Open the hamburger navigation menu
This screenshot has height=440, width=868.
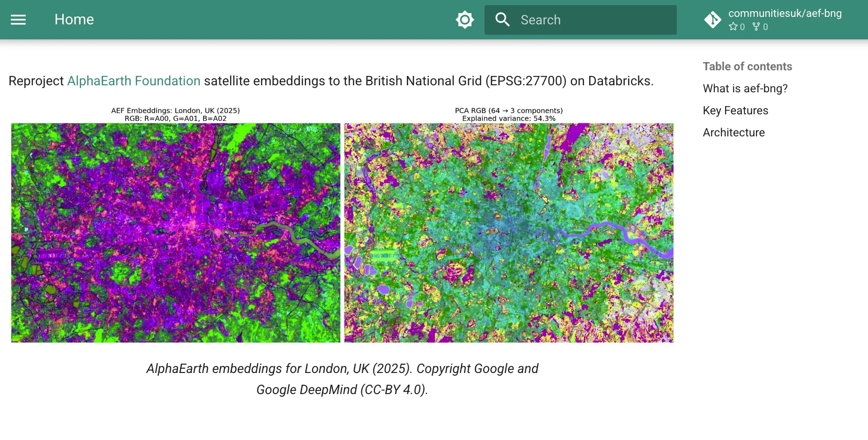click(x=18, y=20)
